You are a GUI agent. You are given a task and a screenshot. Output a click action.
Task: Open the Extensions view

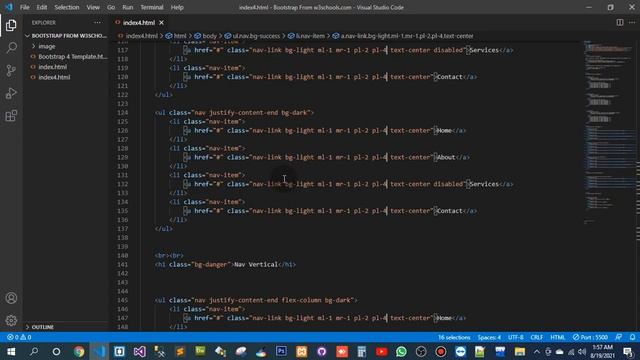(11, 116)
